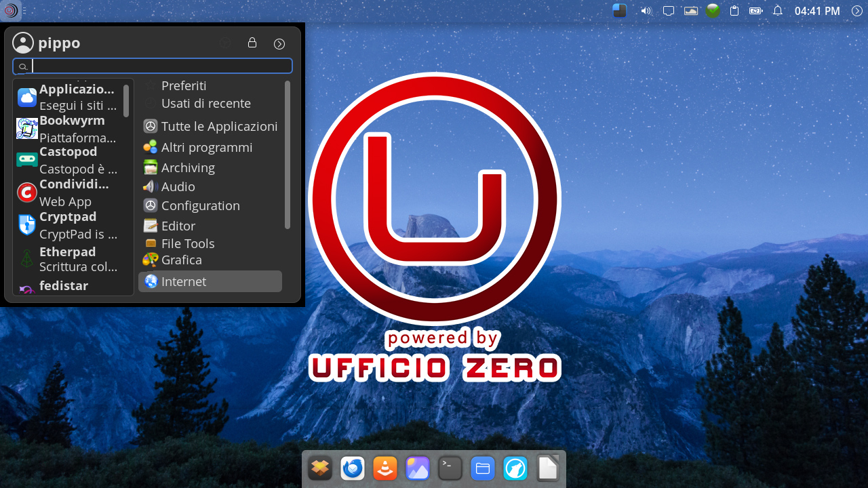Open the display settings tray icon

668,11
